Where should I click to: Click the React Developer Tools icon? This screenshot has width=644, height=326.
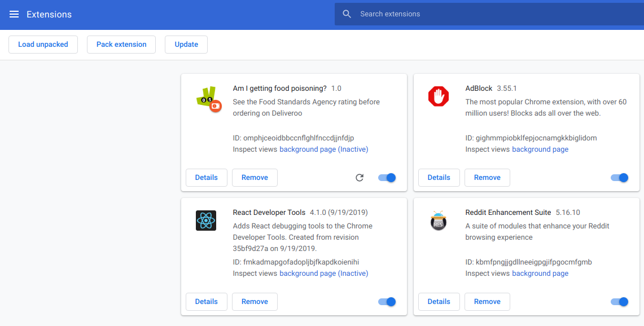coord(205,221)
